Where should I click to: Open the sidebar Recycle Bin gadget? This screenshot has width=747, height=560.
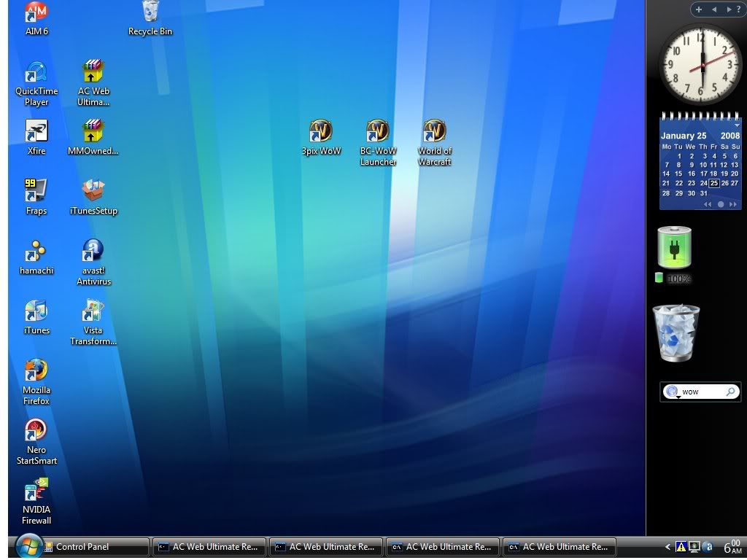tap(676, 333)
